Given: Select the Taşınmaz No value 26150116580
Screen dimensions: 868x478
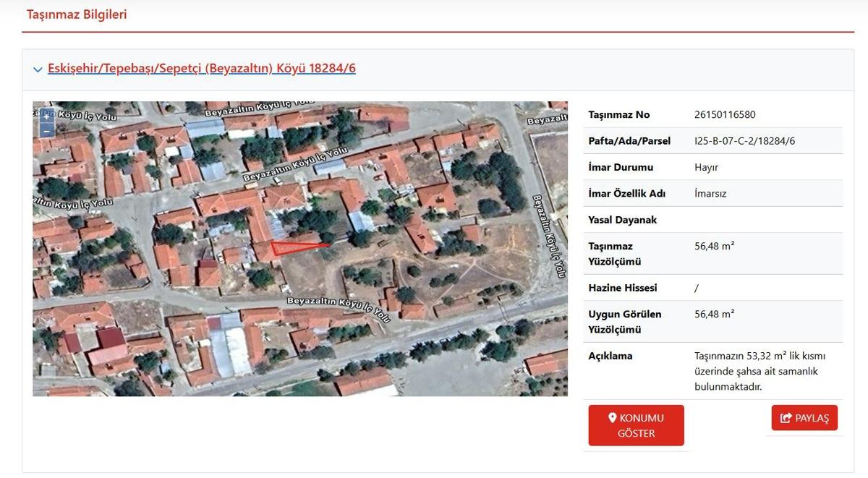Looking at the screenshot, I should click(724, 115).
